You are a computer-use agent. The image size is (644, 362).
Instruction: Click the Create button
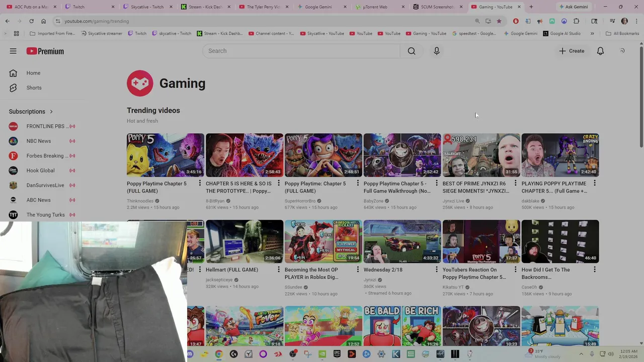(x=572, y=51)
